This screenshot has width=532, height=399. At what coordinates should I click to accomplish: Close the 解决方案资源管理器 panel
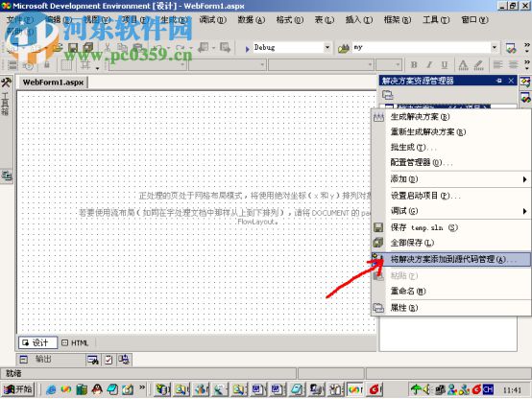pos(511,81)
